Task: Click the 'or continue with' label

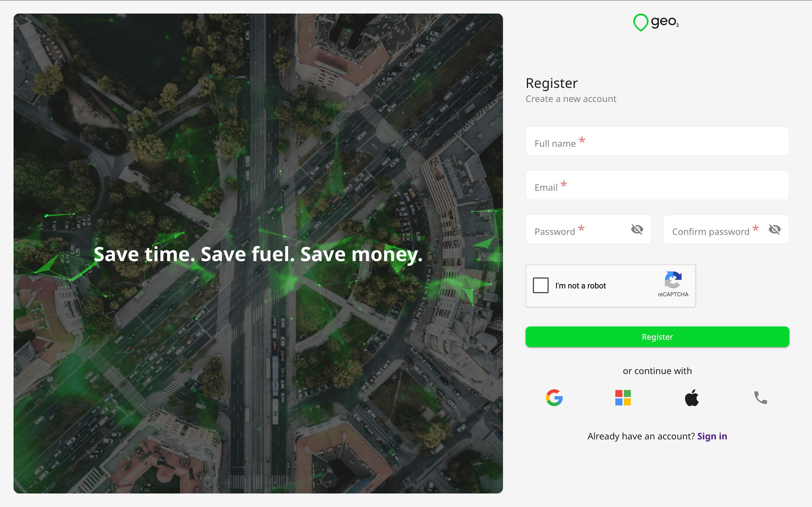Action: [x=657, y=371]
